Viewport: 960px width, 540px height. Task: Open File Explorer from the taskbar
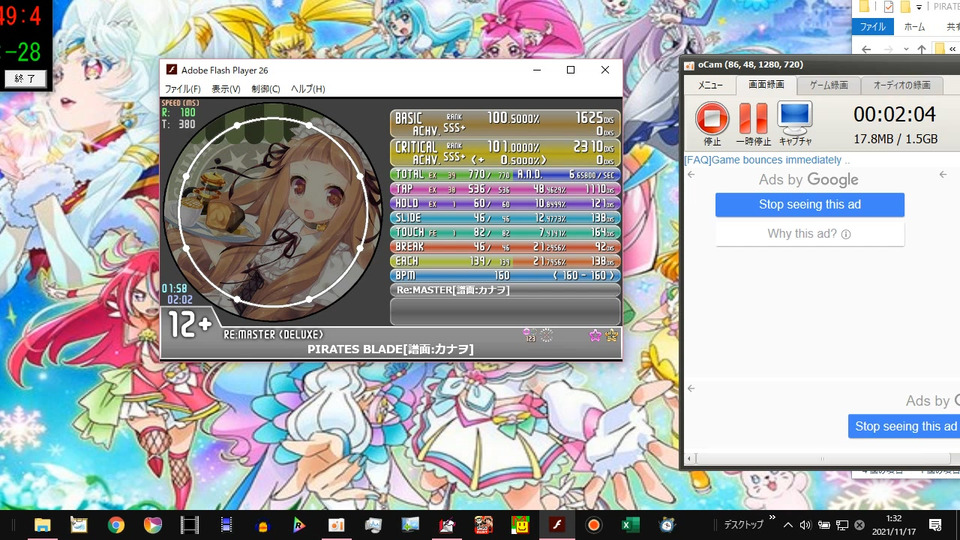(42, 525)
